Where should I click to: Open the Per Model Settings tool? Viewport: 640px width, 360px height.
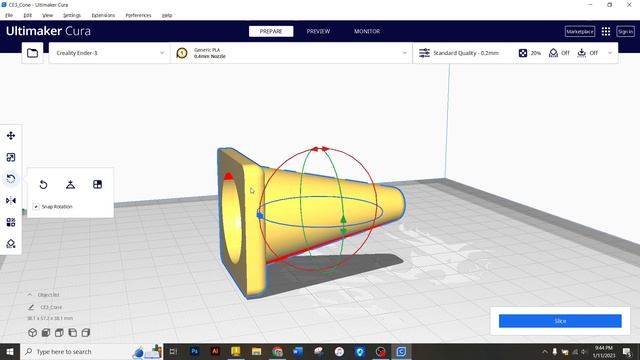11,222
